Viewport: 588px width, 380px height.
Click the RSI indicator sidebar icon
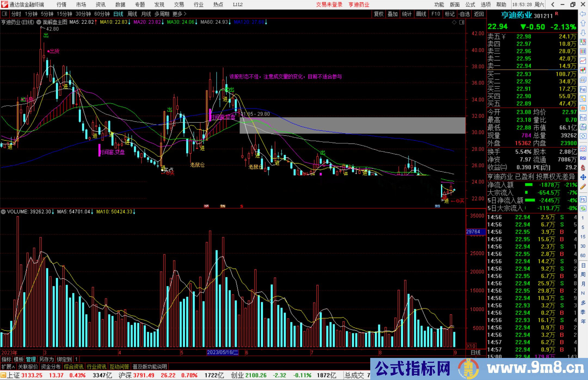583,158
